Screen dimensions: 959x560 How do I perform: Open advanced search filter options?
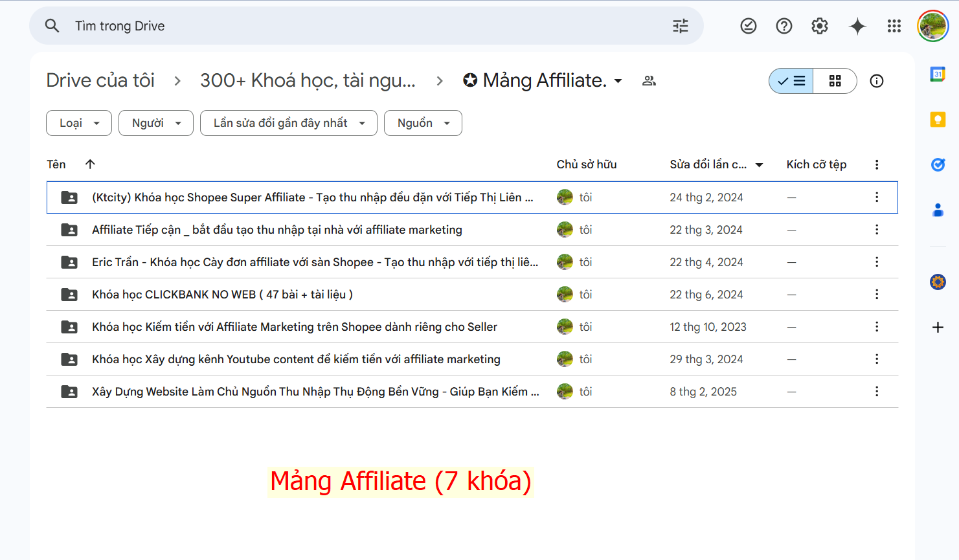pyautogui.click(x=681, y=26)
